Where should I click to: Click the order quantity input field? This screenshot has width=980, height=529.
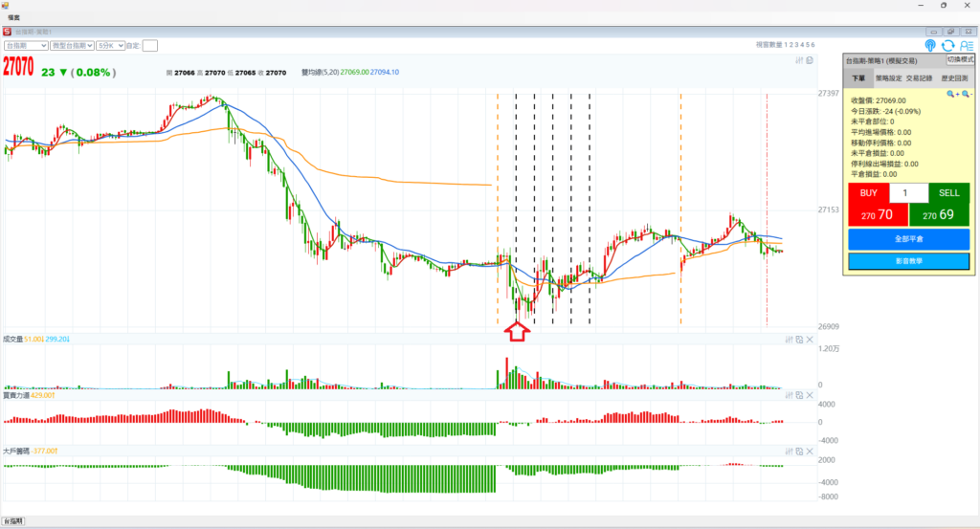[x=908, y=192]
